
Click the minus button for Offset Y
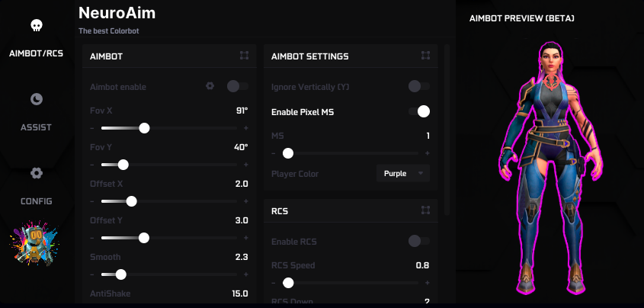(x=93, y=238)
